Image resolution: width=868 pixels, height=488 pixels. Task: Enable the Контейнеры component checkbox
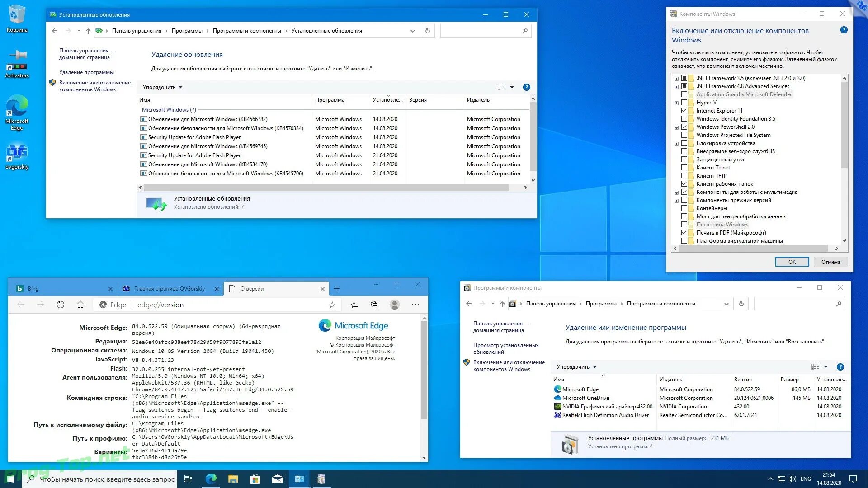coord(684,208)
